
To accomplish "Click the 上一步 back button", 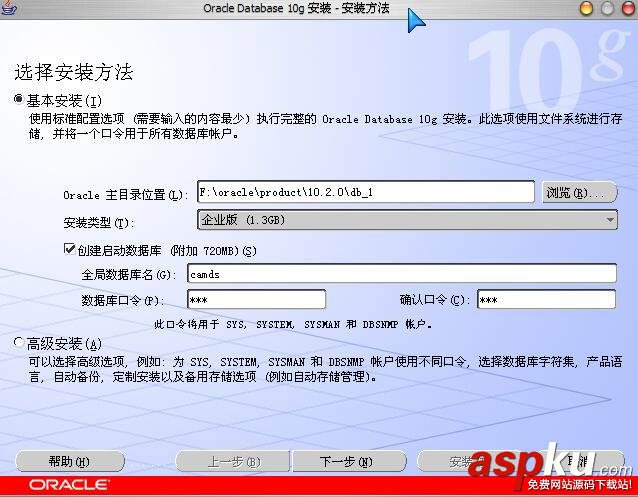I will (232, 461).
